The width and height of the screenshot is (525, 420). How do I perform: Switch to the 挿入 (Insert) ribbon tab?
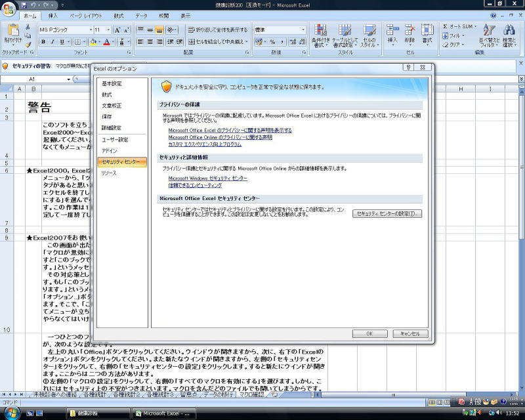pyautogui.click(x=53, y=16)
